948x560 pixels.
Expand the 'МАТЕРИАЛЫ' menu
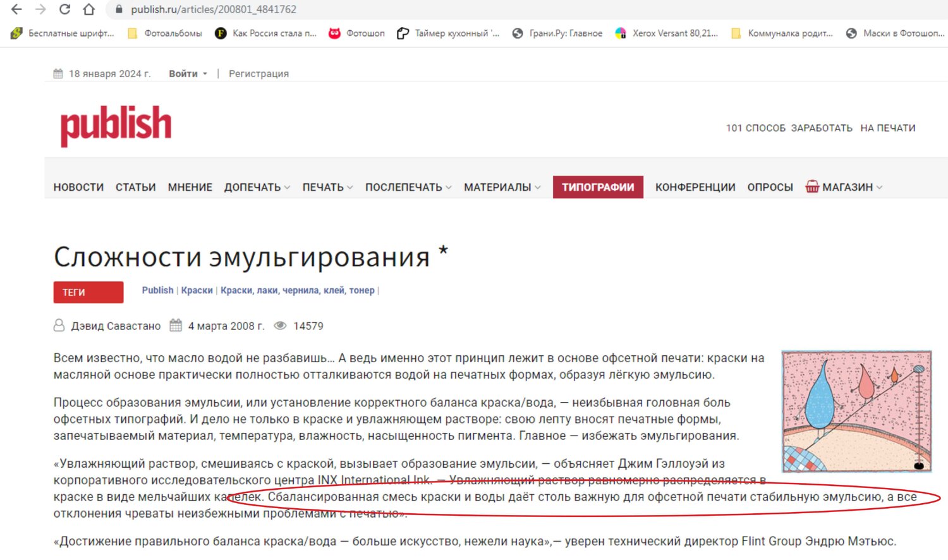502,188
